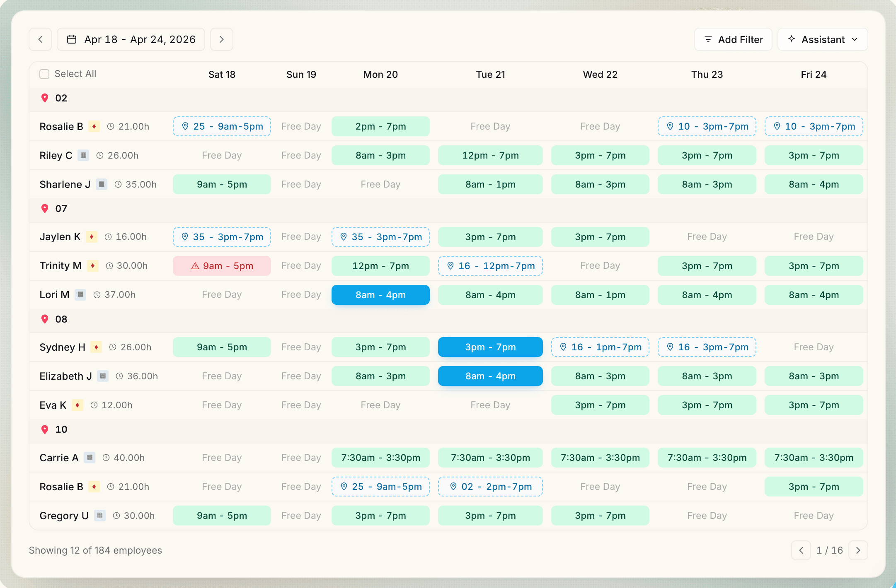Click the Fri 24 column header
The height and width of the screenshot is (588, 896).
(x=814, y=75)
